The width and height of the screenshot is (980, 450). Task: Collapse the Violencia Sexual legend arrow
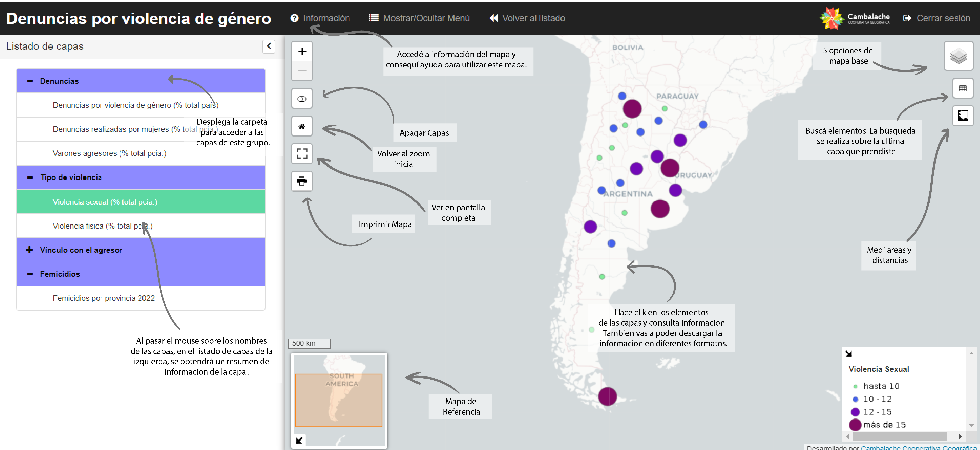click(x=849, y=354)
